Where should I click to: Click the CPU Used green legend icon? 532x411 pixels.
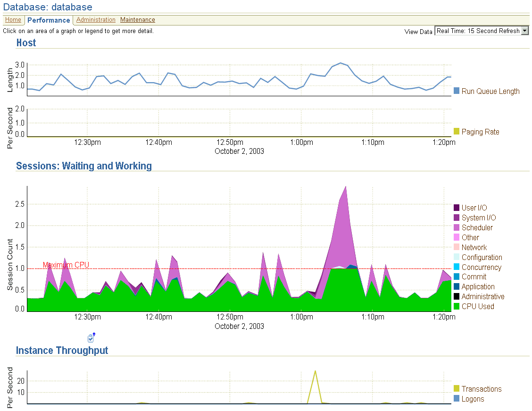[456, 306]
